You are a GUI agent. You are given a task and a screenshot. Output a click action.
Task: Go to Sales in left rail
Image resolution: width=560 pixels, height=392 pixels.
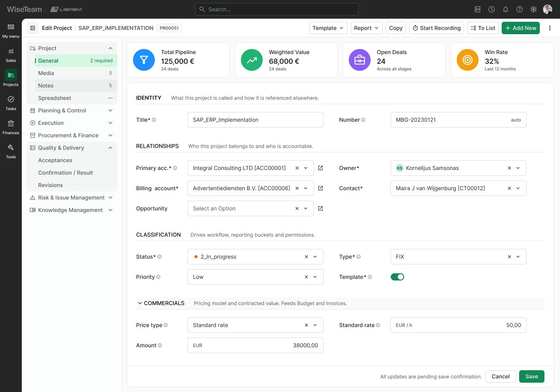tap(11, 55)
